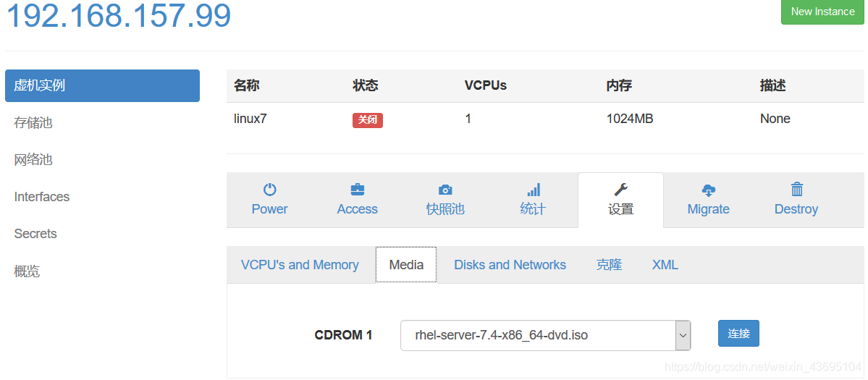868x380 pixels.
Task: Click the green New Instance button
Action: tap(822, 12)
